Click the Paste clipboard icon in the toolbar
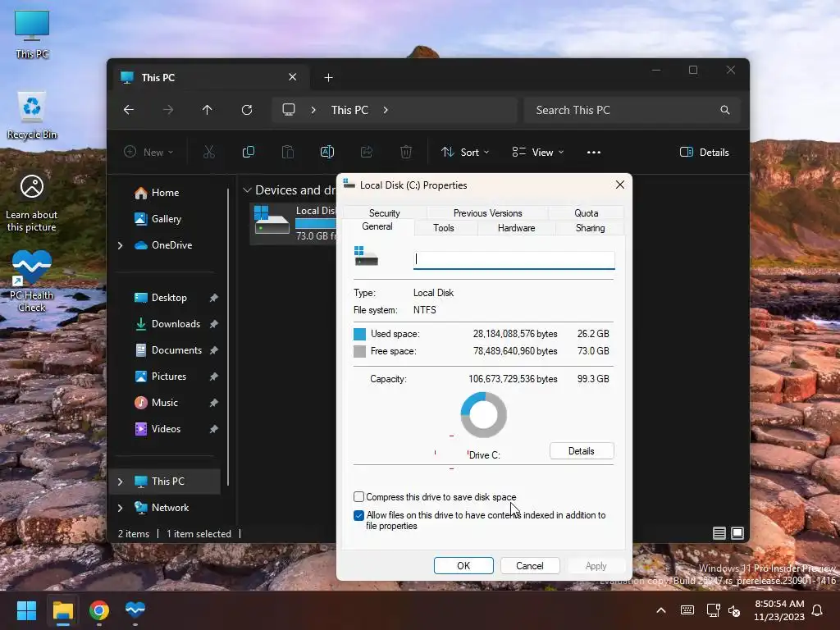 [x=288, y=152]
